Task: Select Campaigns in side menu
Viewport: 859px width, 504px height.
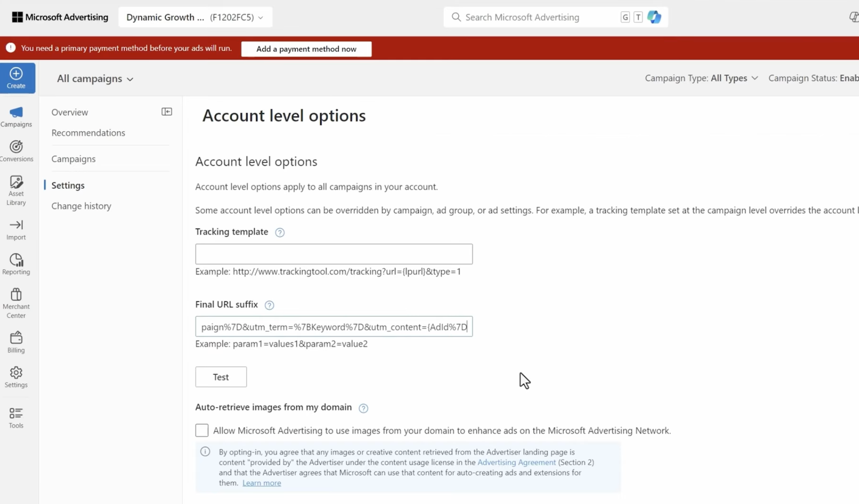Action: tap(73, 159)
